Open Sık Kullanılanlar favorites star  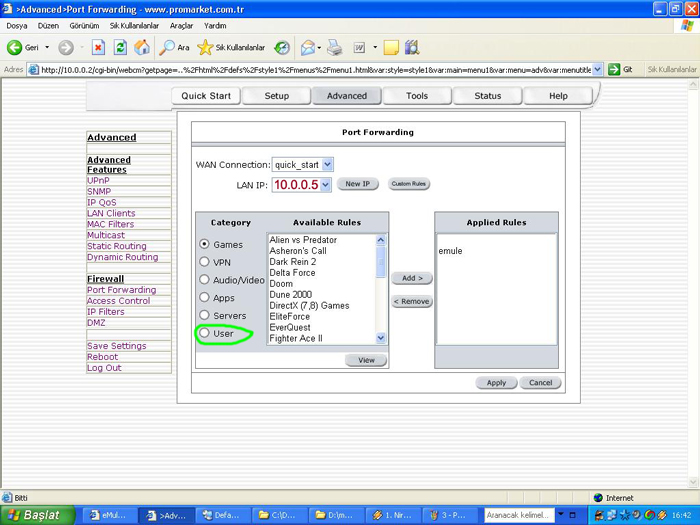point(205,47)
